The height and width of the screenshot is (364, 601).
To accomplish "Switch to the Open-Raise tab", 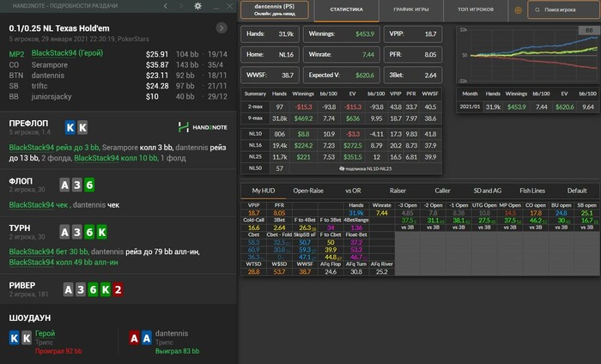I will tap(308, 191).
